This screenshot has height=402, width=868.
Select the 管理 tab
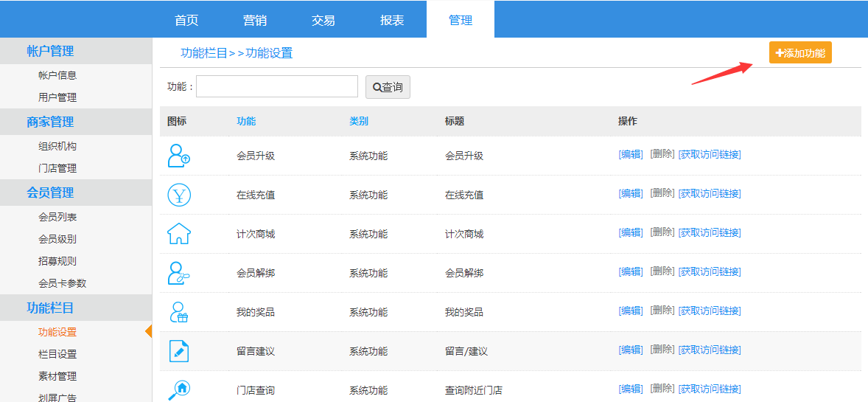click(461, 21)
